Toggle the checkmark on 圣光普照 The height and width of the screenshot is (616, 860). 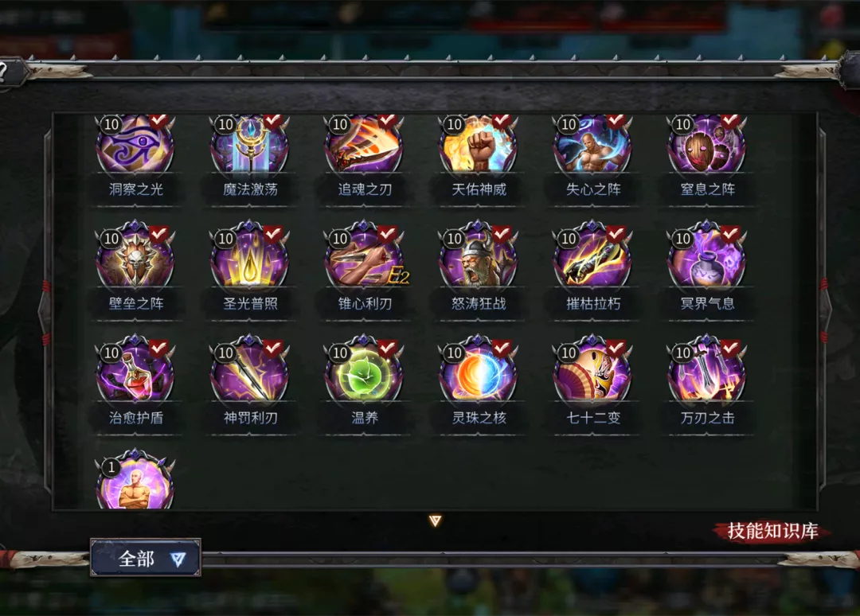point(272,235)
